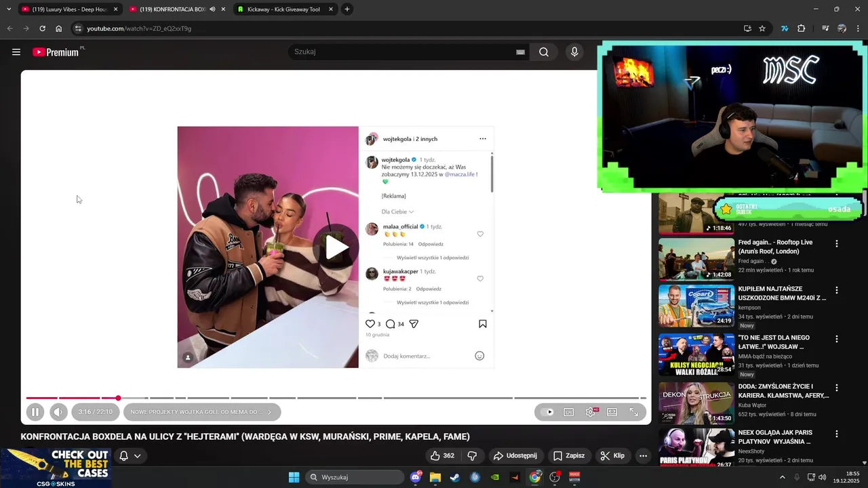Expand notification bell dropdown
This screenshot has height=488, width=868.
(x=130, y=456)
